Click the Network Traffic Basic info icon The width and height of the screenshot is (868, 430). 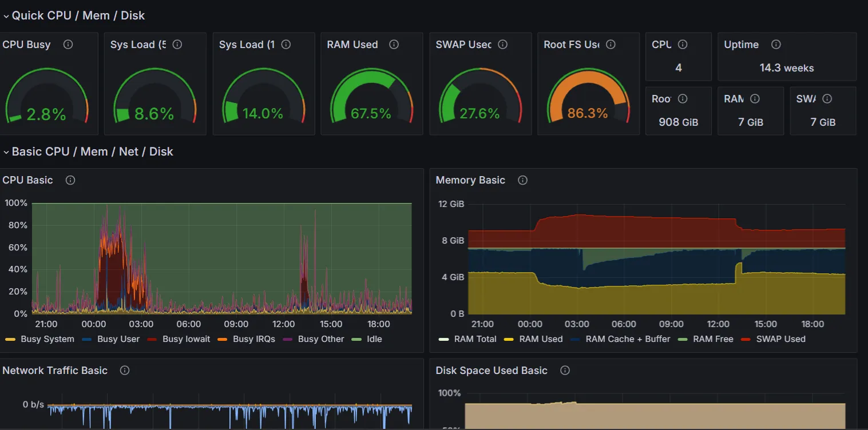pyautogui.click(x=125, y=371)
